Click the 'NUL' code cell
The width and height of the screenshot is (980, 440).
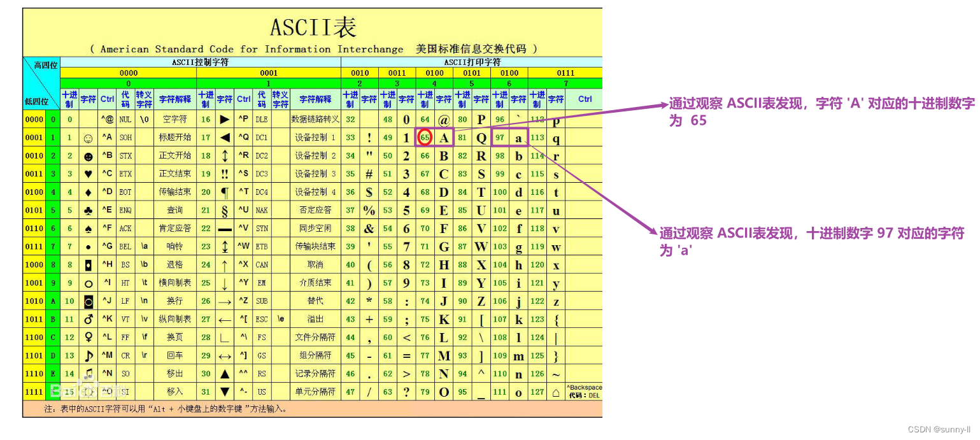click(125, 119)
